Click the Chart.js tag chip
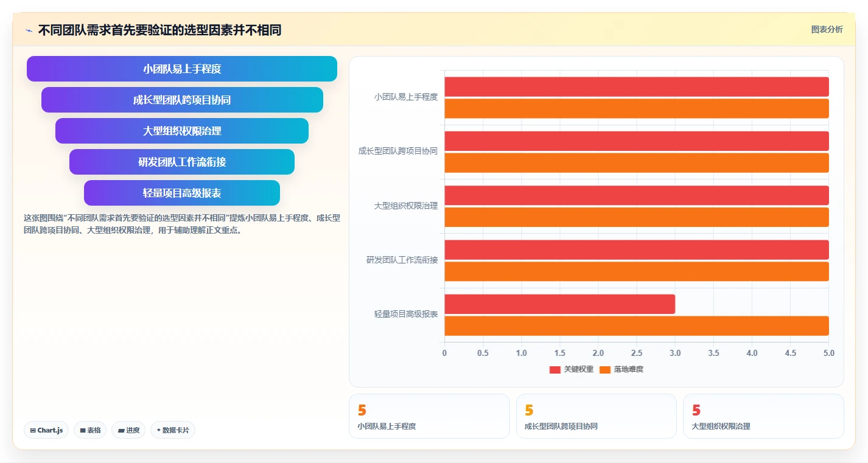Screen dimensions: 868x463 [46, 430]
